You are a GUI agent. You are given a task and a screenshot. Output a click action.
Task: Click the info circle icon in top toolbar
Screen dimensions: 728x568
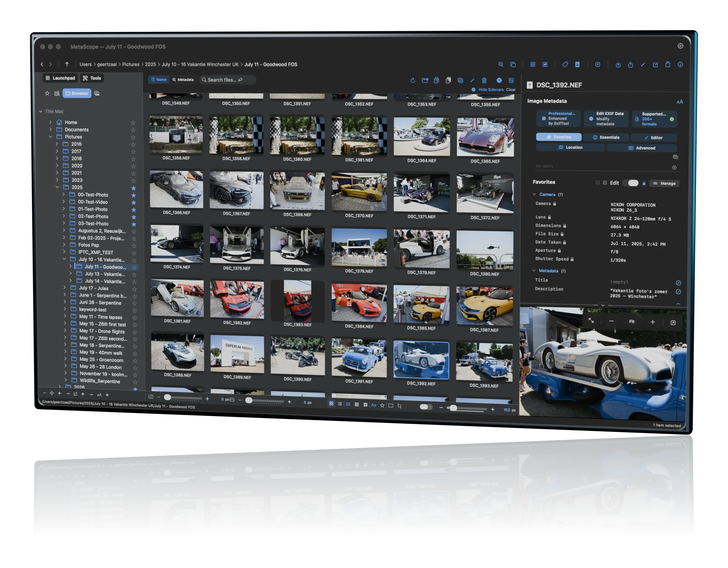pos(680,64)
